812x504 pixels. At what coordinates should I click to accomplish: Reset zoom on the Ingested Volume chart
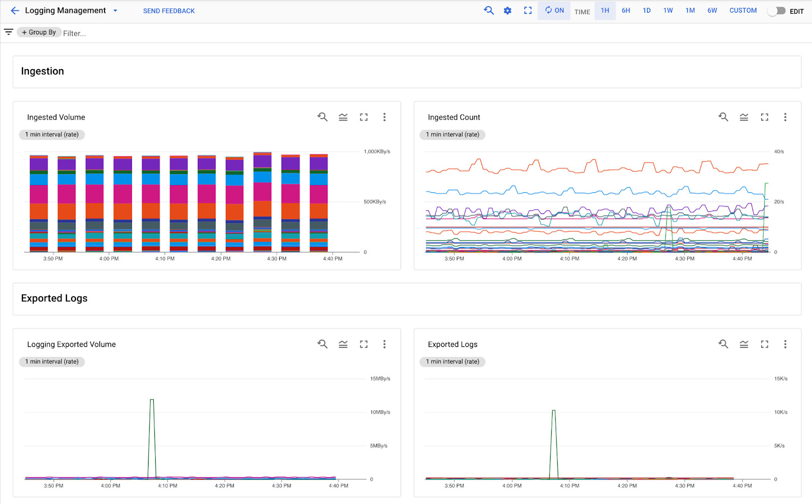click(322, 117)
